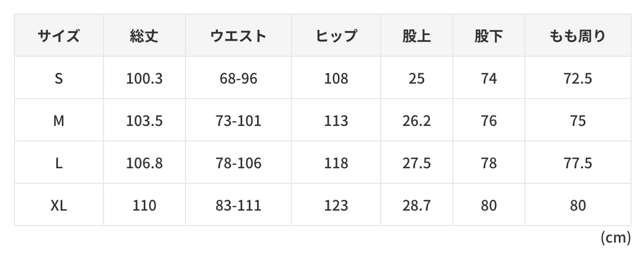This screenshot has height=255, width=644.
Task: Click the M size row label
Action: coord(59,120)
